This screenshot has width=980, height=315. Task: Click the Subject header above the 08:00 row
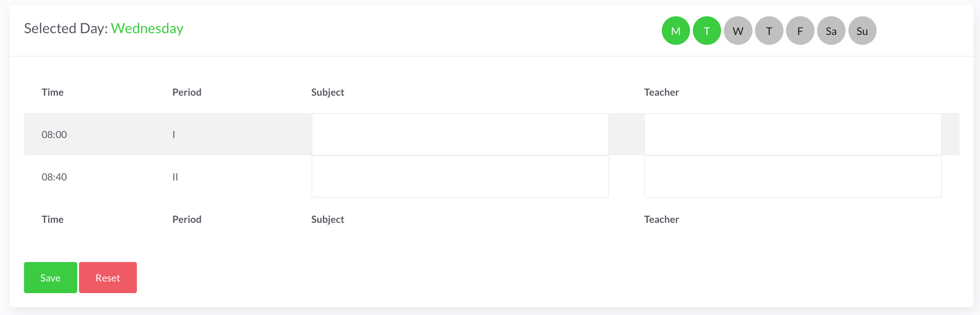(328, 92)
